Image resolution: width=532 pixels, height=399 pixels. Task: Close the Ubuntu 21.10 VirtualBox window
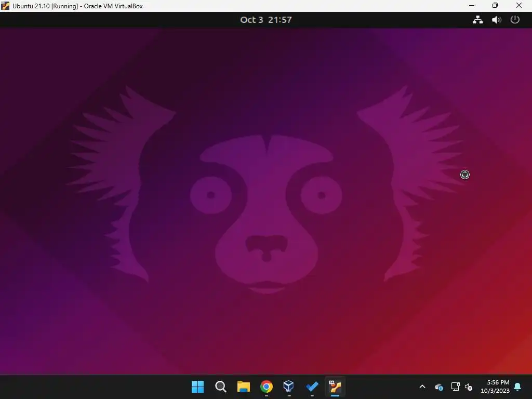[519, 6]
